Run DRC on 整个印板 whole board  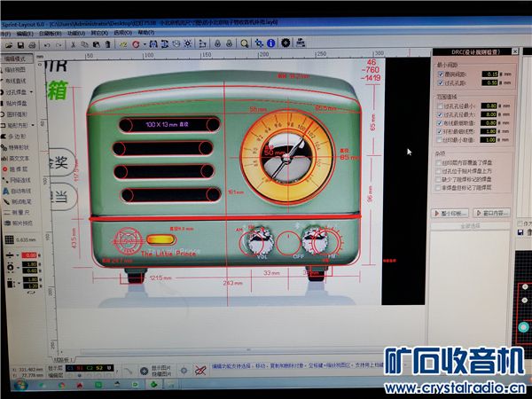[450, 213]
